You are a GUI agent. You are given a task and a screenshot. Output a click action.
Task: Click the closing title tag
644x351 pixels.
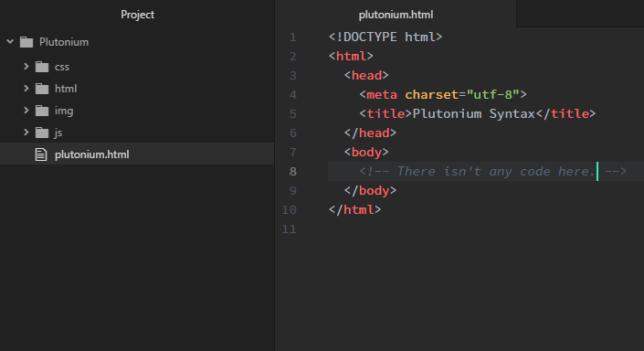pyautogui.click(x=565, y=114)
